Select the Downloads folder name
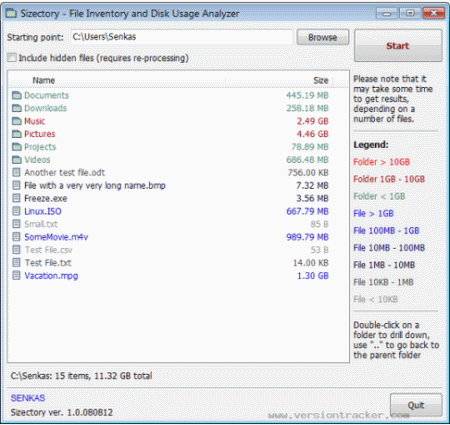This screenshot has height=425, width=450. (x=46, y=108)
